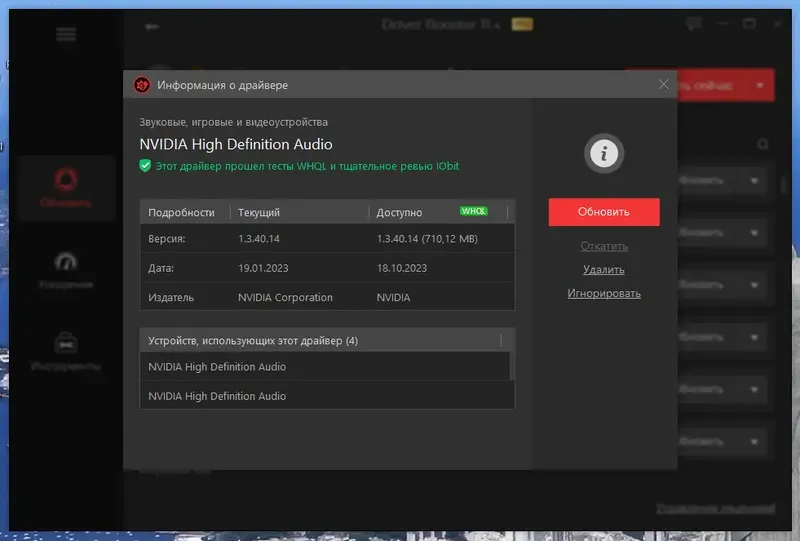Select publisher NVIDIA Corporation cell
The width and height of the screenshot is (800, 541).
point(285,297)
